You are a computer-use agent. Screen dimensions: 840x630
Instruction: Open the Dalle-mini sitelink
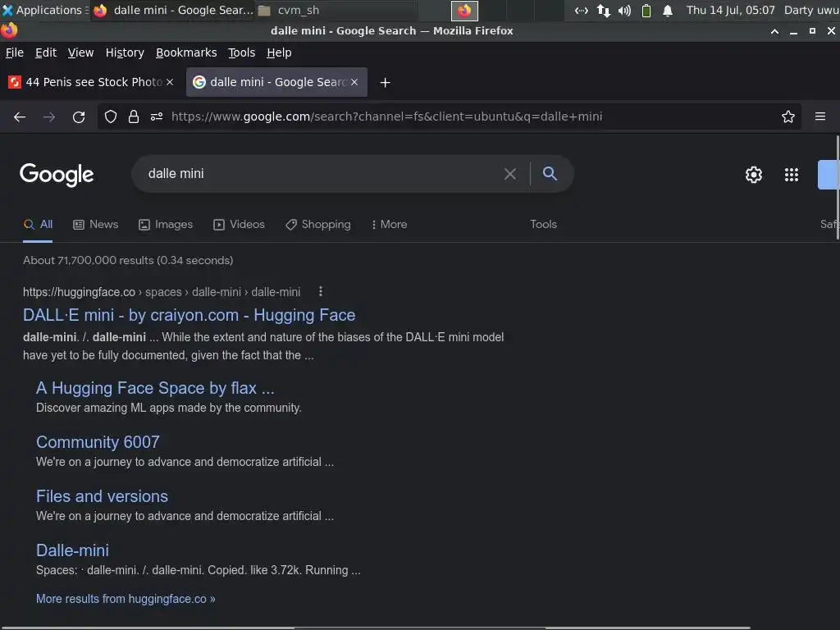pos(72,550)
